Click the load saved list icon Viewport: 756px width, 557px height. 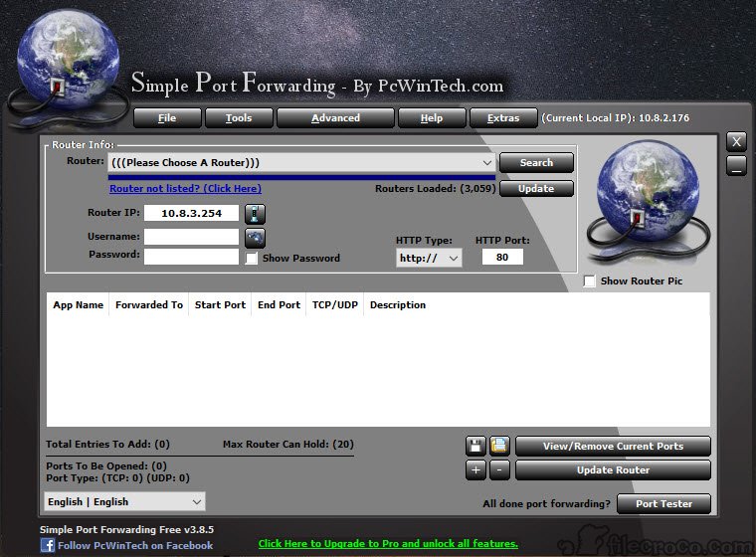[499, 446]
